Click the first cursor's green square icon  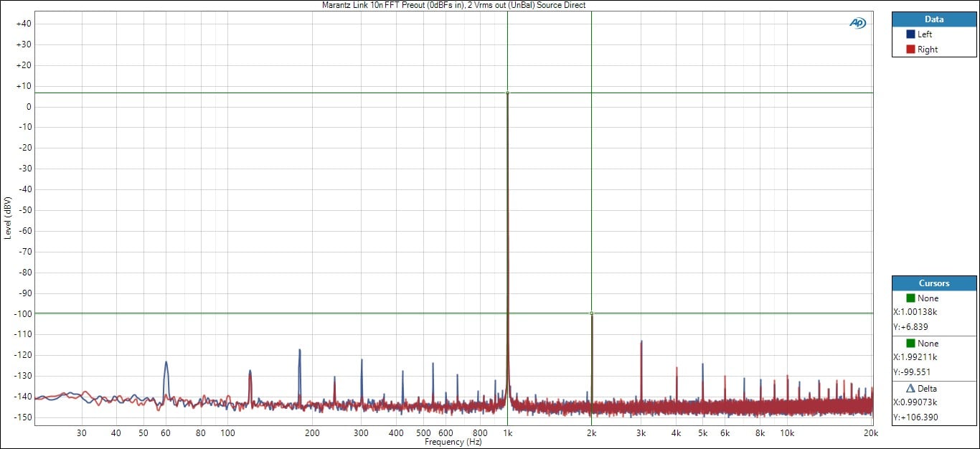coord(910,298)
